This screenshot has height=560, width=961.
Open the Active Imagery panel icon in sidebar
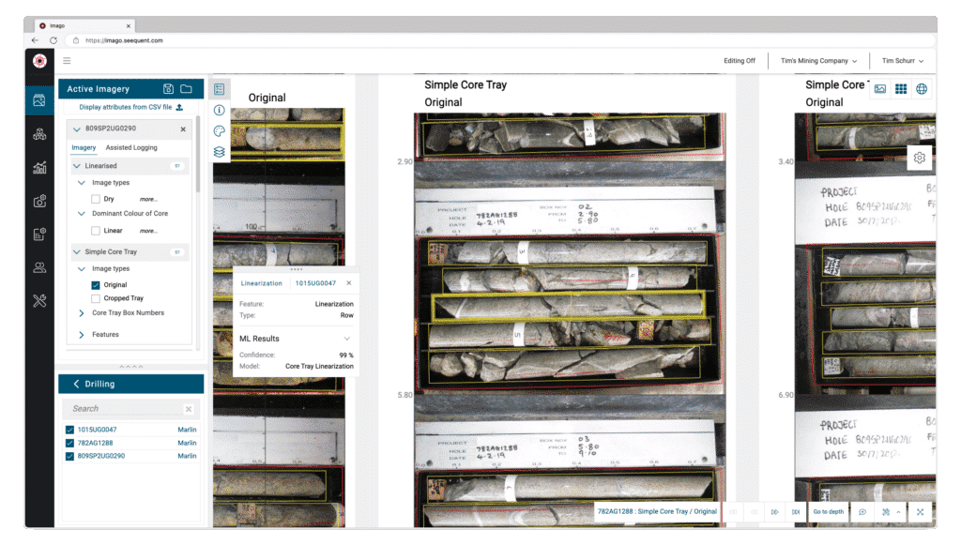coord(39,98)
